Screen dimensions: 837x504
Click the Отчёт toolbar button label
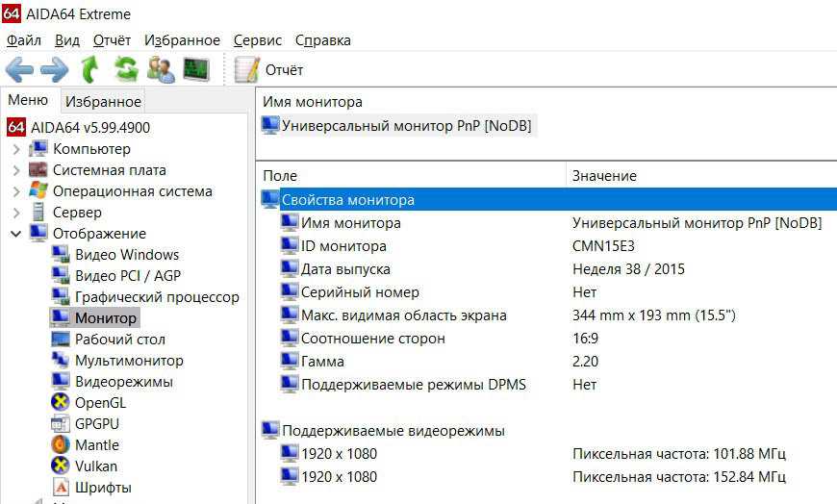click(284, 70)
